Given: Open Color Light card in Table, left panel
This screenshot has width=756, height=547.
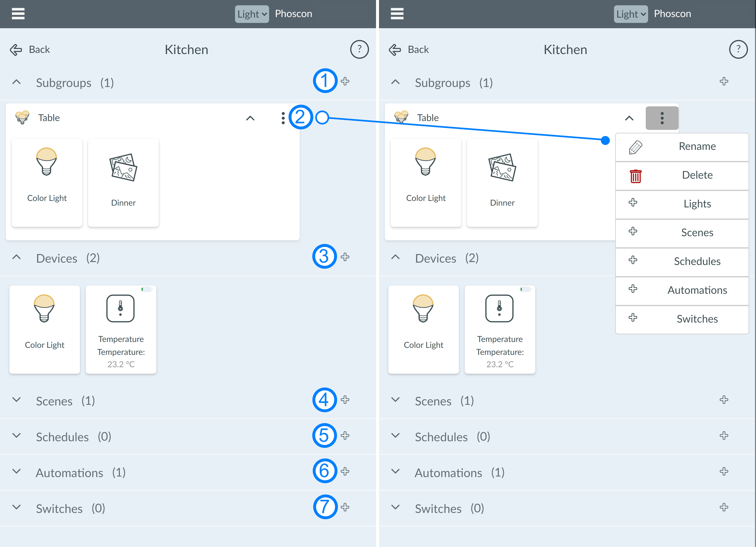Looking at the screenshot, I should (x=47, y=183).
